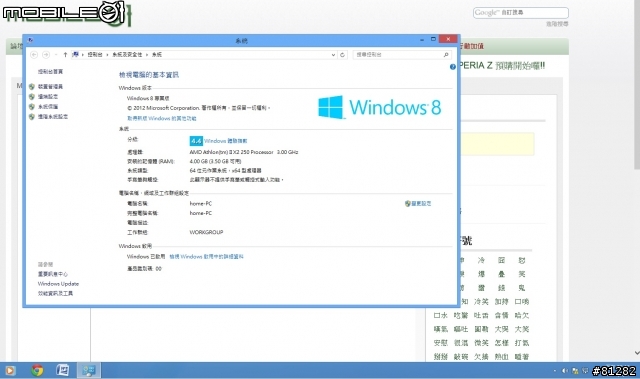640x379 pixels.
Task: Expand the address bar history dropdown
Action: (333, 55)
